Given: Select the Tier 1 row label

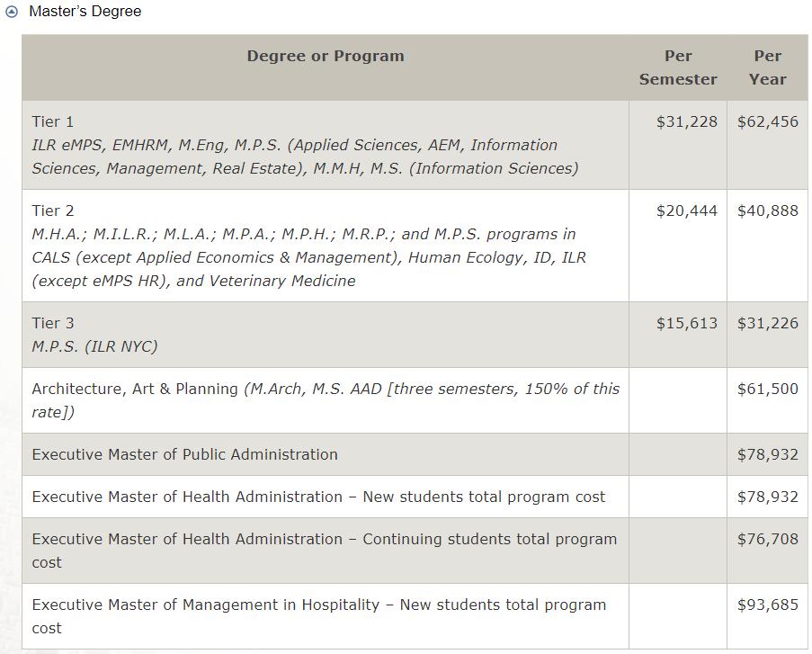Looking at the screenshot, I should click(x=53, y=121).
